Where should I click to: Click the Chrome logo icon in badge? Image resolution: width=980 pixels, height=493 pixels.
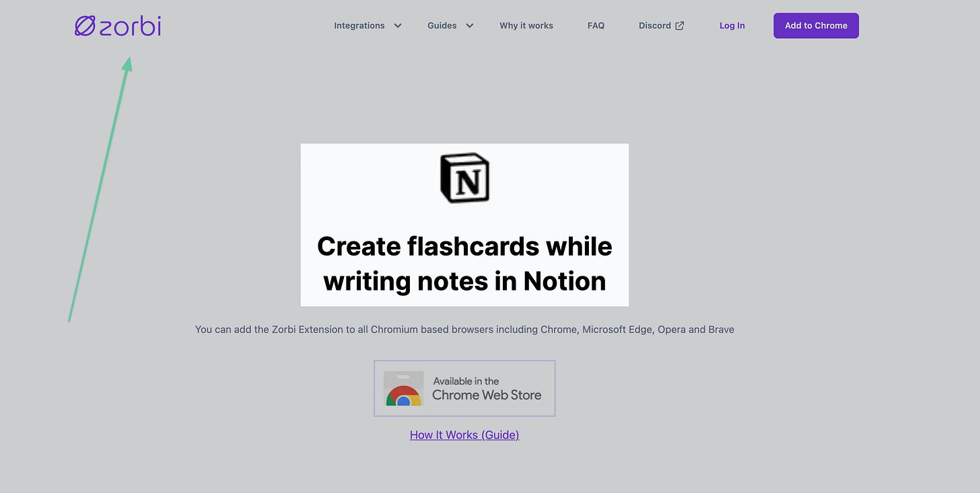403,389
